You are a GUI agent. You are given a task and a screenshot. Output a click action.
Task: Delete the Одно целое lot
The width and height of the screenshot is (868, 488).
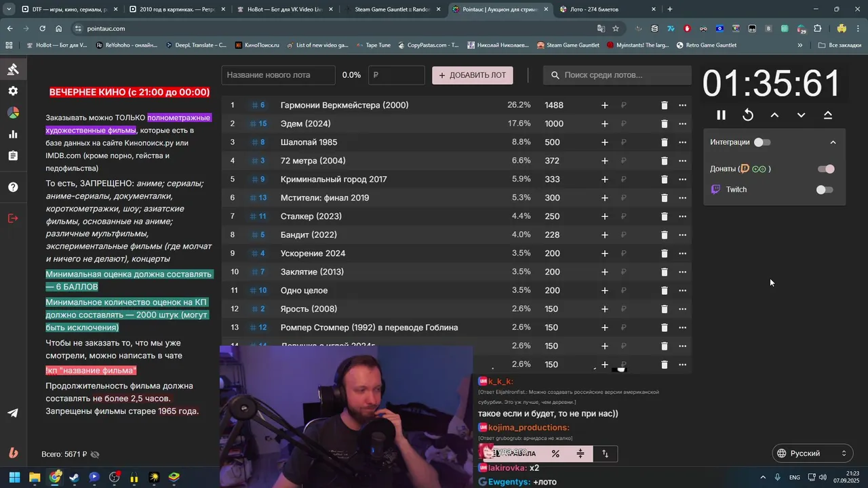[664, 291]
